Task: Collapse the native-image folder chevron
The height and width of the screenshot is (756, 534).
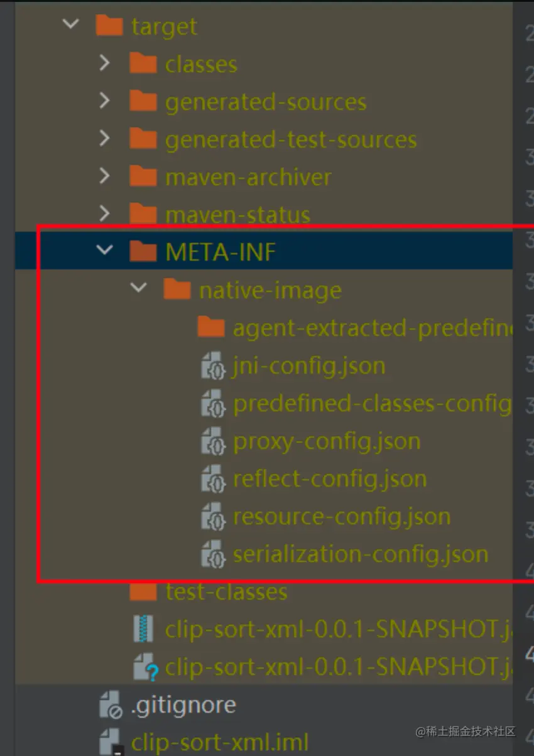Action: [138, 288]
